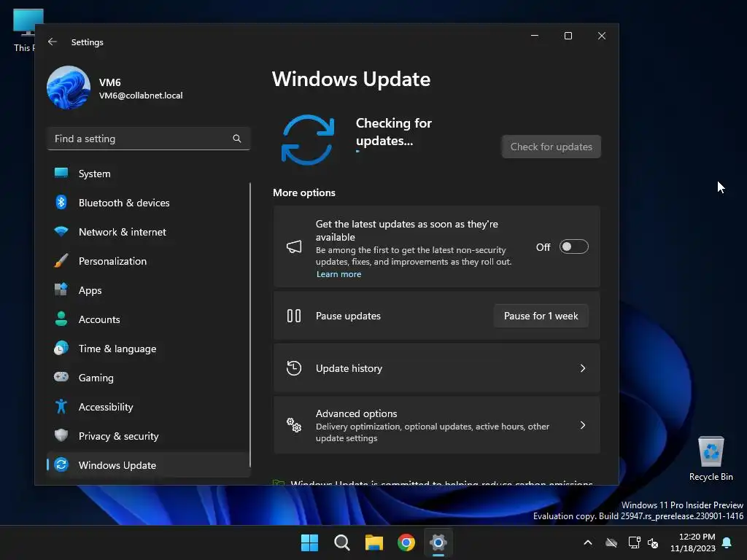This screenshot has width=747, height=560.
Task: Click the Accounts person icon
Action: (61, 319)
